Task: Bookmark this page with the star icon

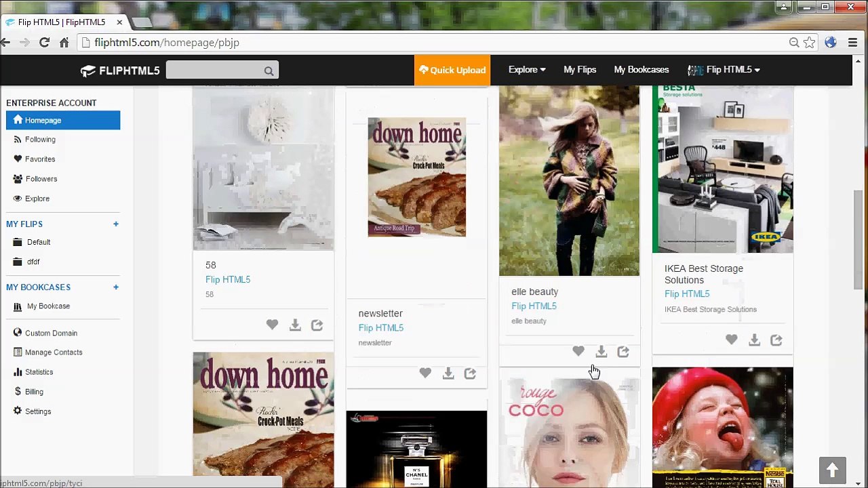Action: tap(809, 43)
